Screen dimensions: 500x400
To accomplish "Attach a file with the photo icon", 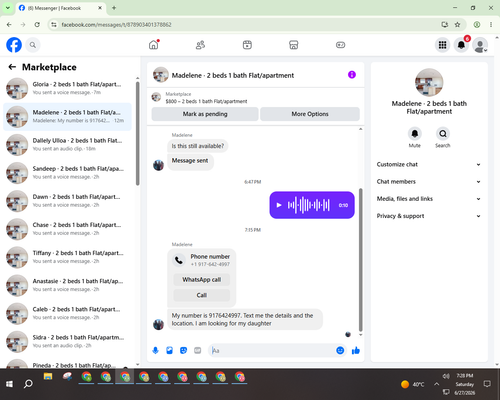I will (169, 350).
